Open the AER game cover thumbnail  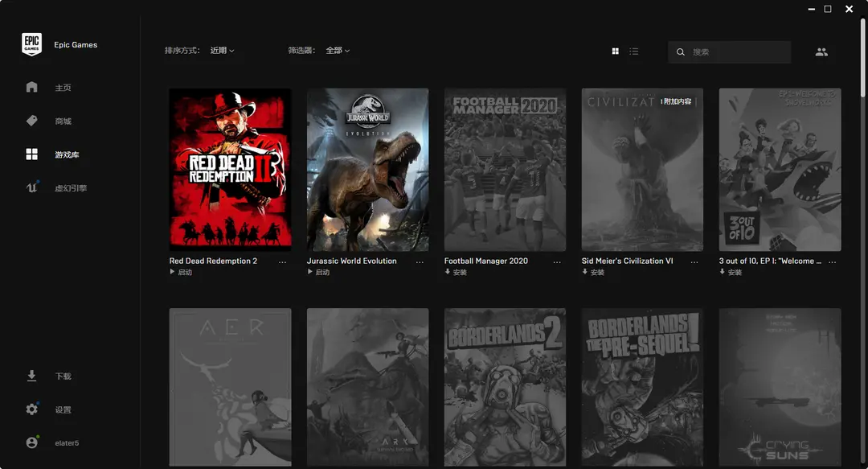coord(231,387)
